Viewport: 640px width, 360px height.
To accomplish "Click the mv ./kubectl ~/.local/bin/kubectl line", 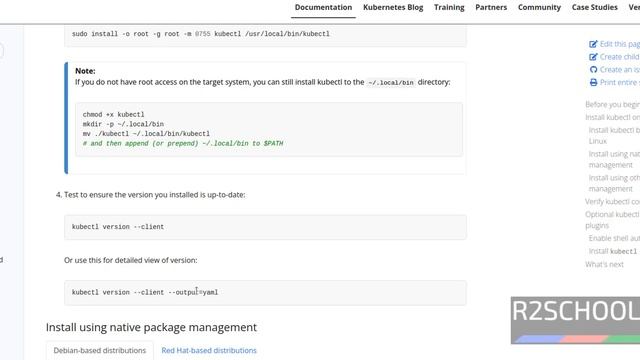I will tap(146, 134).
